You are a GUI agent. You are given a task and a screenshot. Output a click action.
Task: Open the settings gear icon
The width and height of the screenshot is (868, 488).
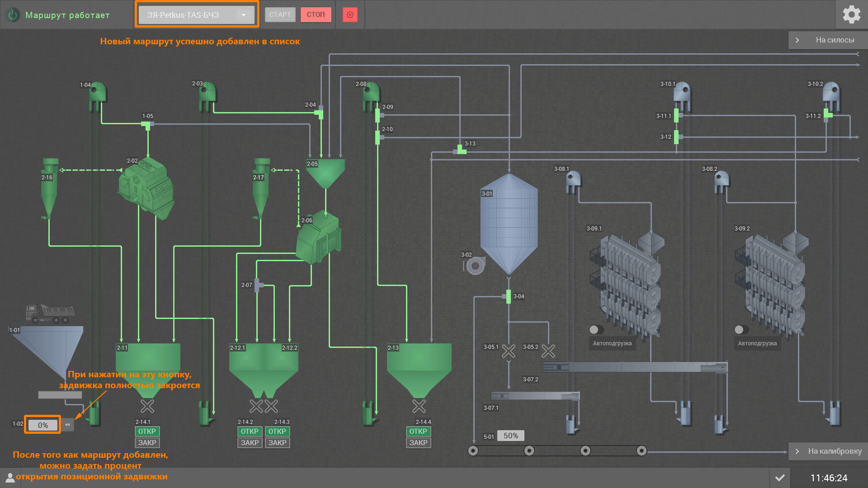851,14
